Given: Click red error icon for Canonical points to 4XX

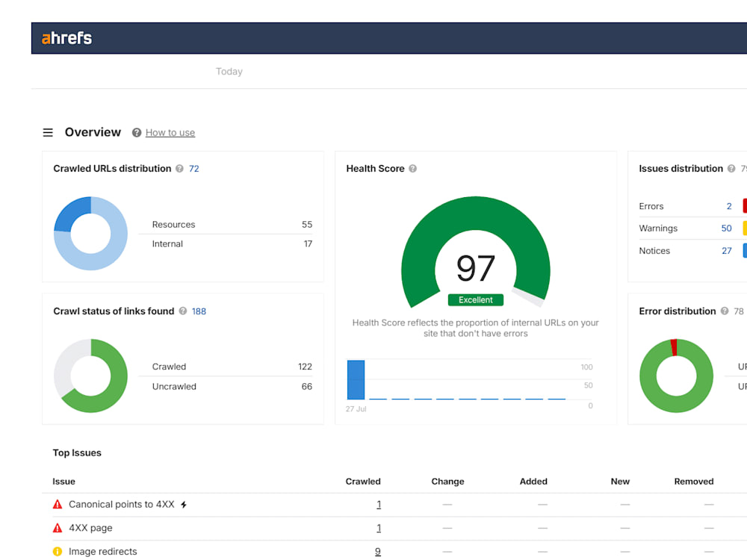Looking at the screenshot, I should (58, 504).
